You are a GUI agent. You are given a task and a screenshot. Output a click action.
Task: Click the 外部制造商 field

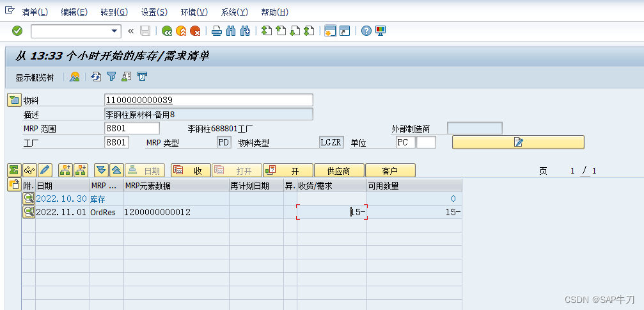pyautogui.click(x=475, y=128)
